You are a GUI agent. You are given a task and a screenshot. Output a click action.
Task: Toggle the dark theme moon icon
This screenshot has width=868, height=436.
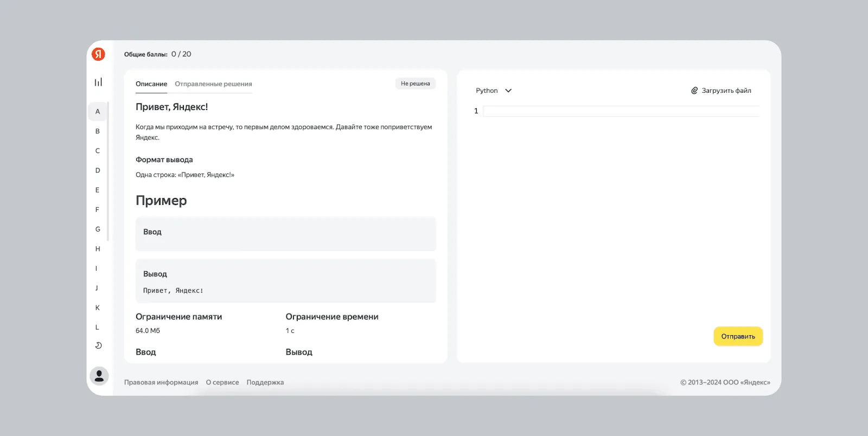click(98, 345)
